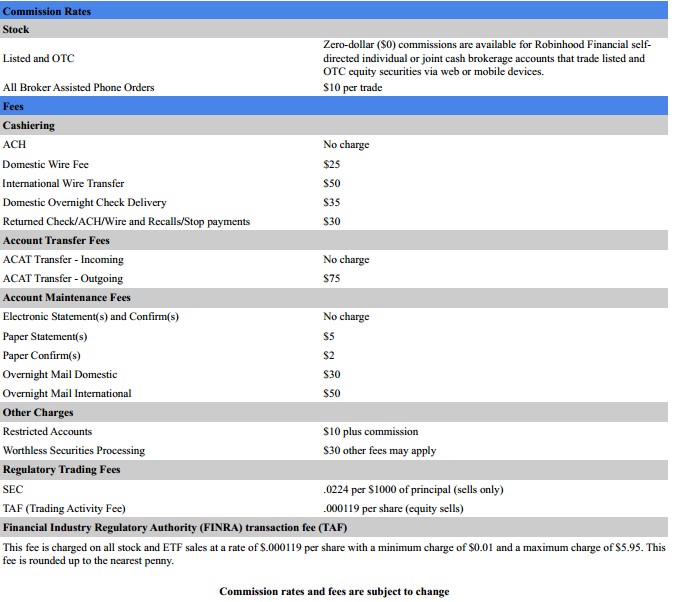Click the $75 ACAT Outgoing value

click(331, 279)
